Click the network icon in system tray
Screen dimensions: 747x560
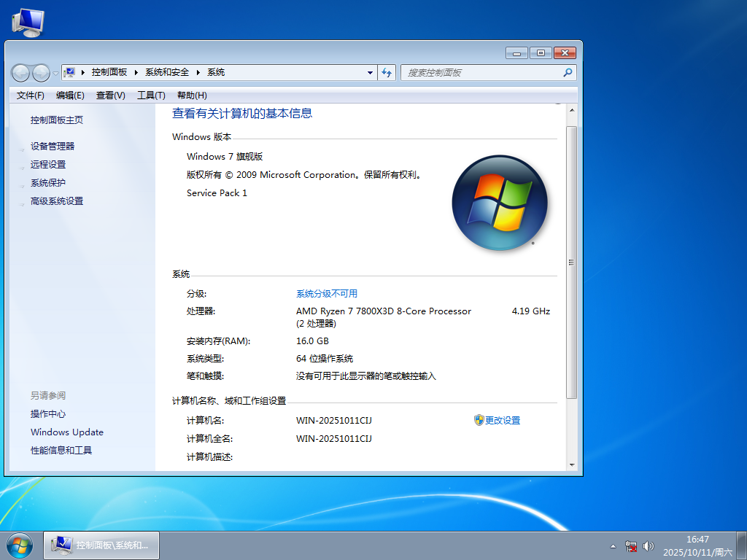(x=631, y=545)
